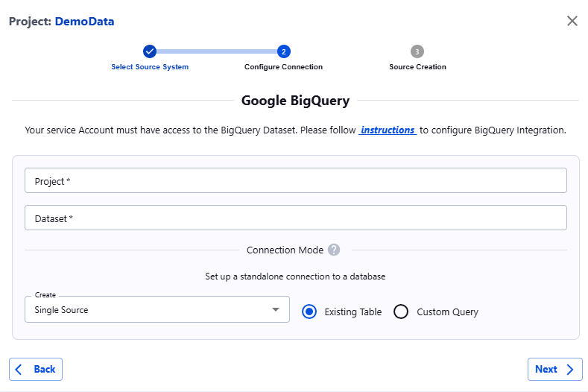Click the Configure Connection step label
This screenshot has height=392, width=588.
tap(283, 67)
